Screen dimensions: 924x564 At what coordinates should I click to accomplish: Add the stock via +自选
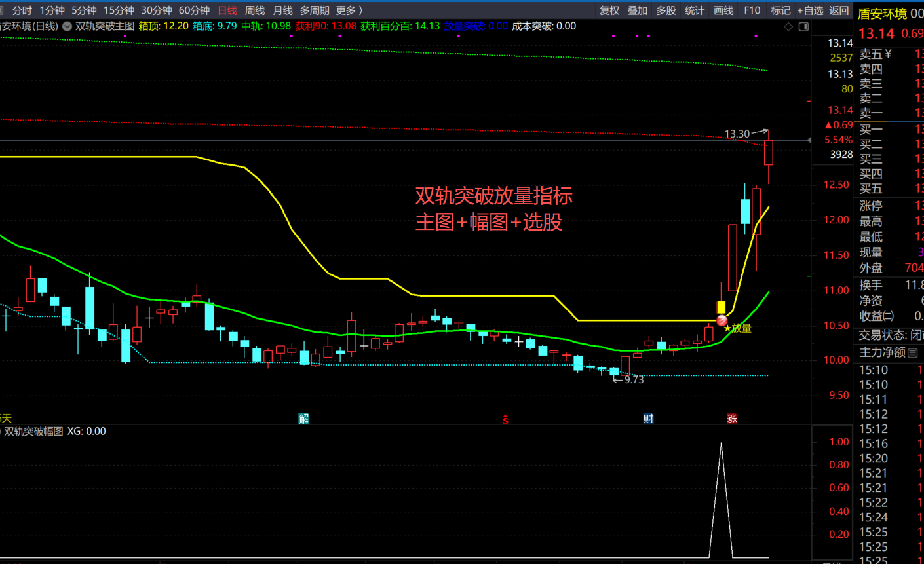pos(810,10)
